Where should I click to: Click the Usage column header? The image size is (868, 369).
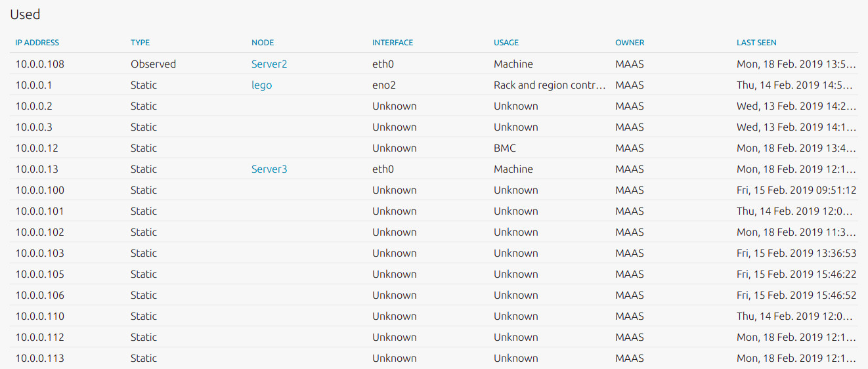point(506,43)
